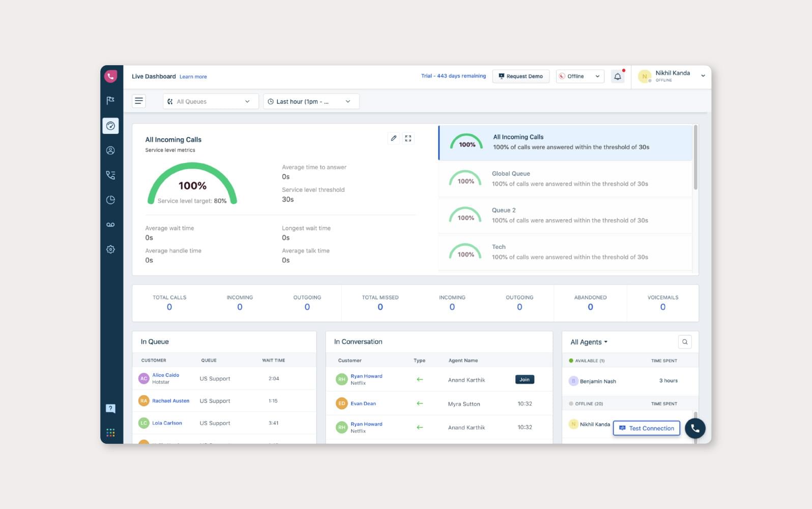Click the Request Demo button
The image size is (812, 509).
[x=521, y=76]
